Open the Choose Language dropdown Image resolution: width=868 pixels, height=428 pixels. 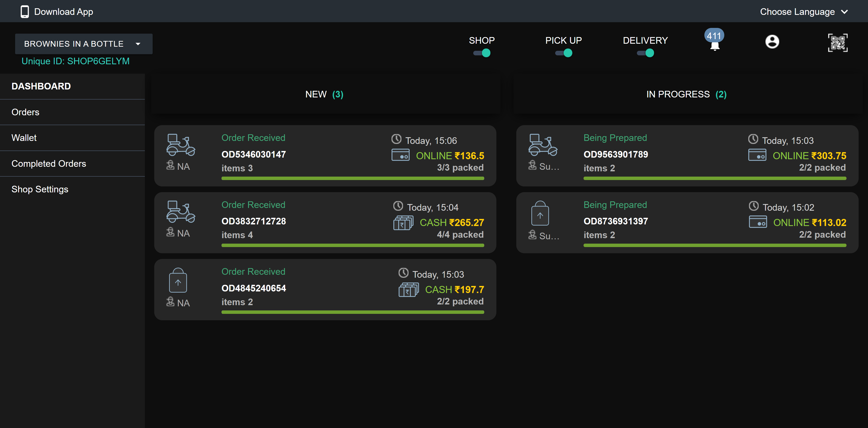coord(797,12)
